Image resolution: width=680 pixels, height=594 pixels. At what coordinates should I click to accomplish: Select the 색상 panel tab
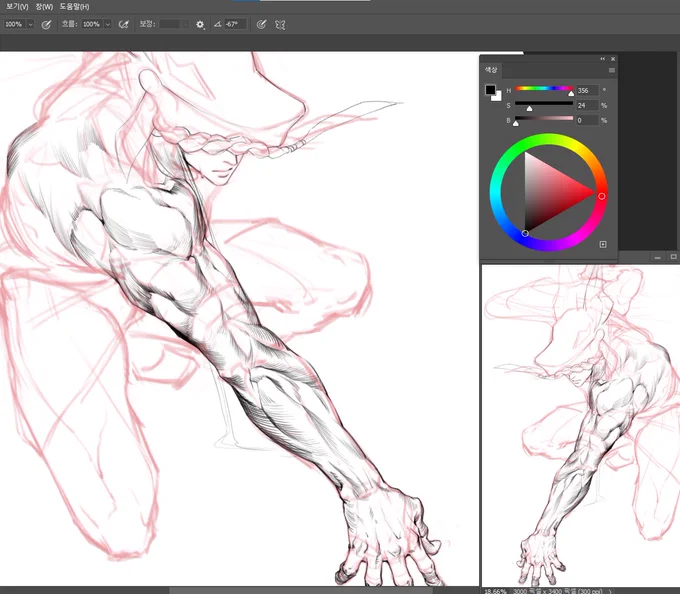[x=491, y=70]
